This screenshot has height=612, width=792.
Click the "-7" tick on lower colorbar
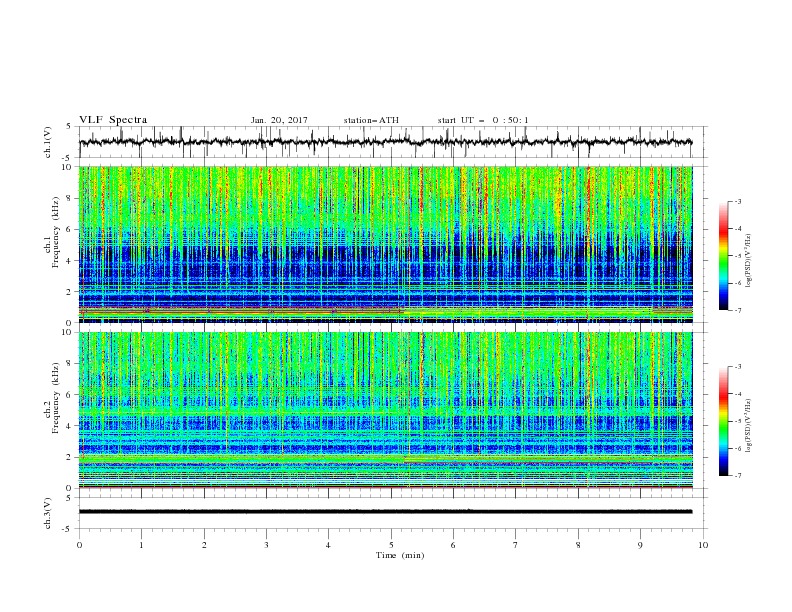coord(738,475)
